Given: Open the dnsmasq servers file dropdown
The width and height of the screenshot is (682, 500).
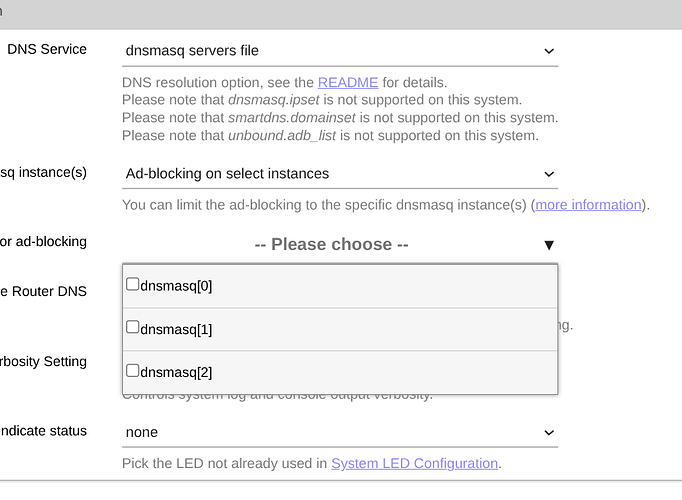Looking at the screenshot, I should pos(338,51).
